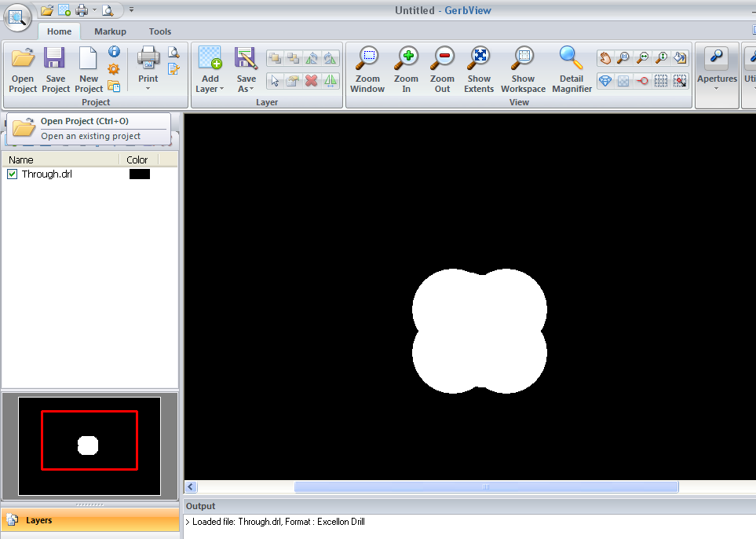Viewport: 756px width, 539px height.
Task: Click quick access printer icon
Action: pyautogui.click(x=82, y=9)
